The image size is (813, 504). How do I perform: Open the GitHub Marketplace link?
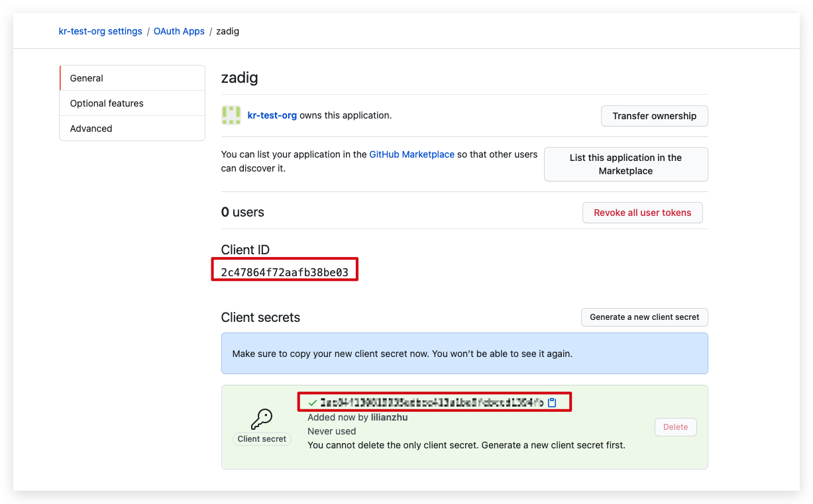click(x=411, y=154)
